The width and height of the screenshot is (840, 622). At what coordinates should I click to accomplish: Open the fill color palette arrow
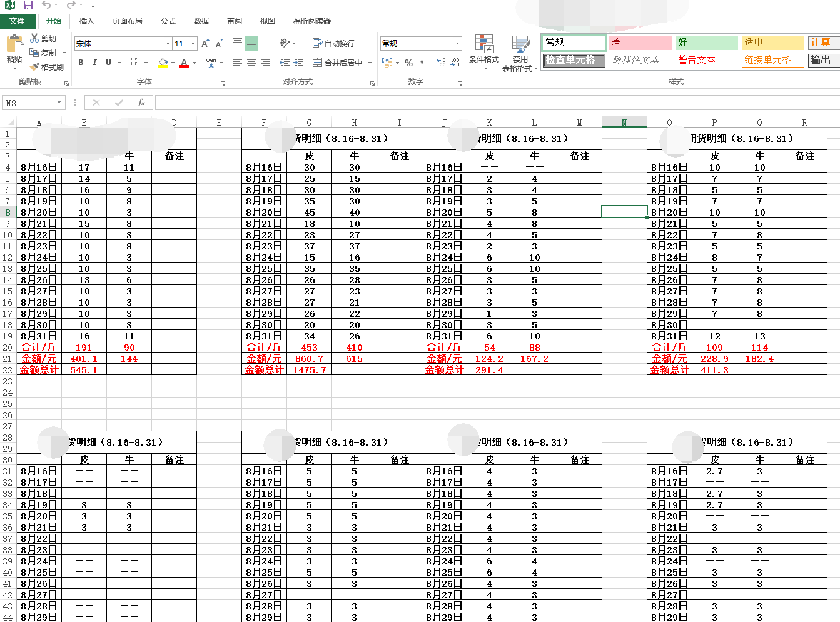point(173,63)
